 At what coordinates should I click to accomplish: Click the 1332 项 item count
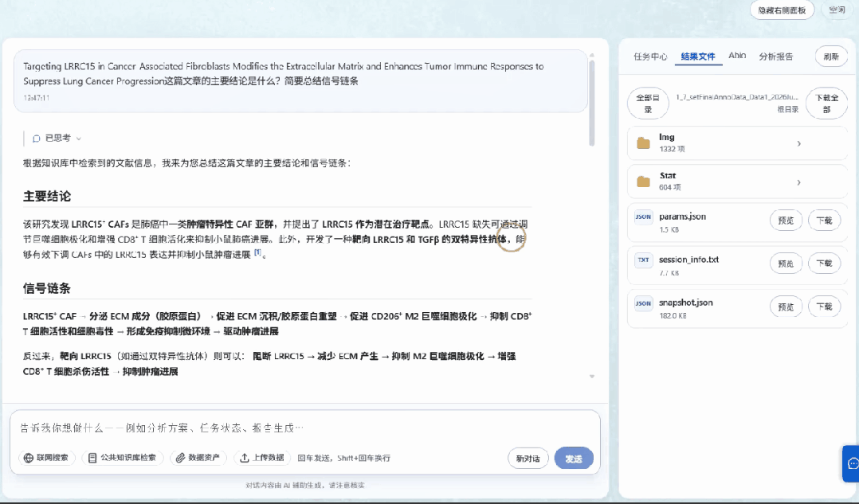pyautogui.click(x=672, y=149)
